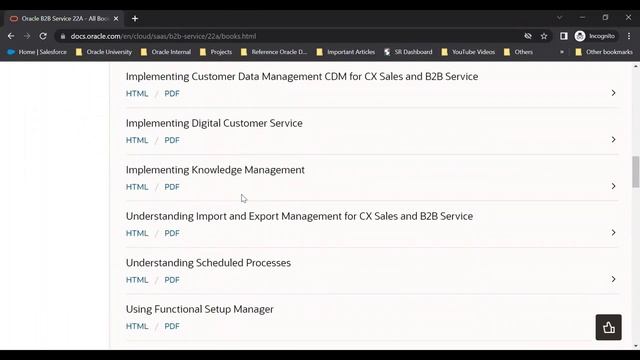Screen dimensions: 640x360
Task: Open PDF for Implementing Knowledge Management
Action: coord(172,187)
